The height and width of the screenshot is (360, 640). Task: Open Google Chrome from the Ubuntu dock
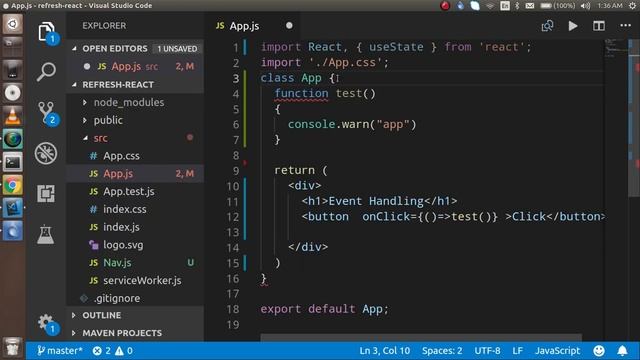[x=13, y=186]
